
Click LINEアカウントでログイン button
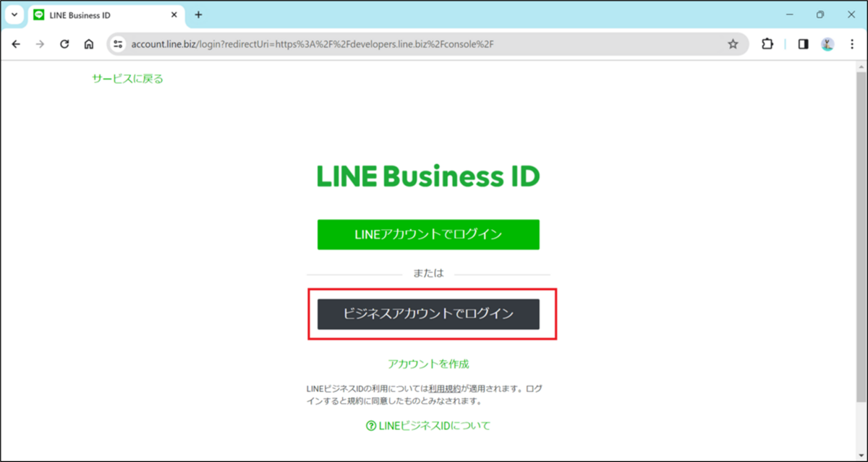[x=428, y=234]
